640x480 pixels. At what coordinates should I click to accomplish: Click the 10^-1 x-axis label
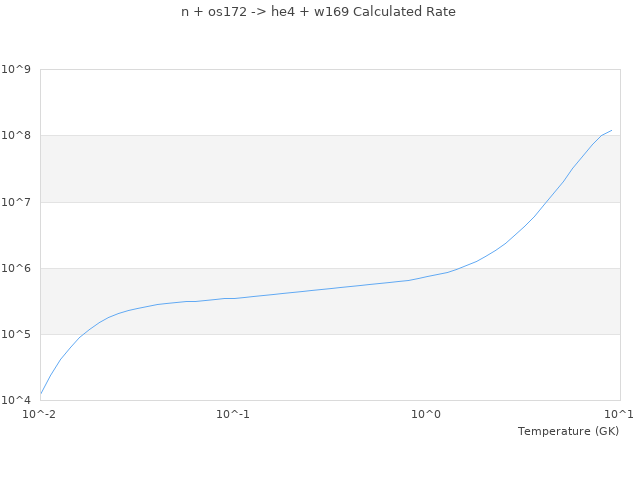pyautogui.click(x=233, y=413)
